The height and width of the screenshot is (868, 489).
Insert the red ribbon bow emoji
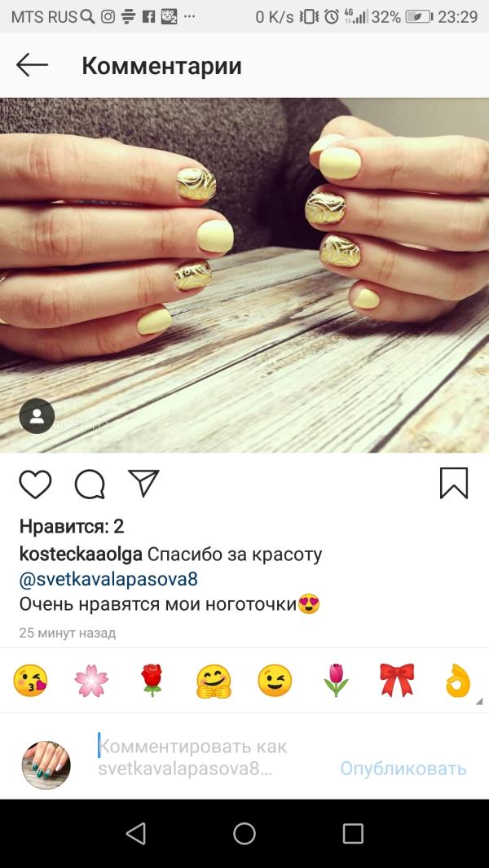click(x=397, y=680)
